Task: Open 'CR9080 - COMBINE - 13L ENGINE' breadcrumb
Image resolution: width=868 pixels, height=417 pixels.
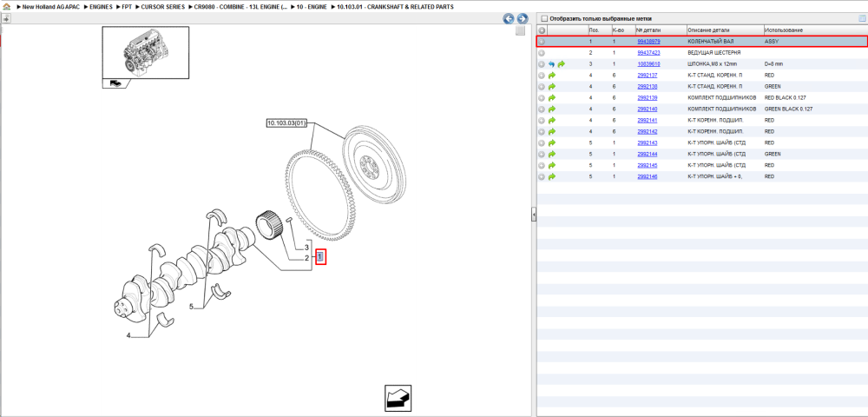Action: click(x=240, y=7)
